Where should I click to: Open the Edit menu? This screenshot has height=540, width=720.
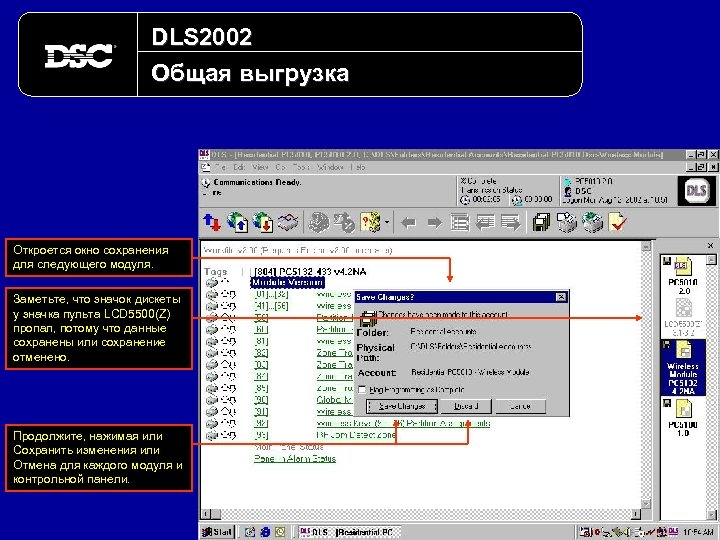pos(239,168)
